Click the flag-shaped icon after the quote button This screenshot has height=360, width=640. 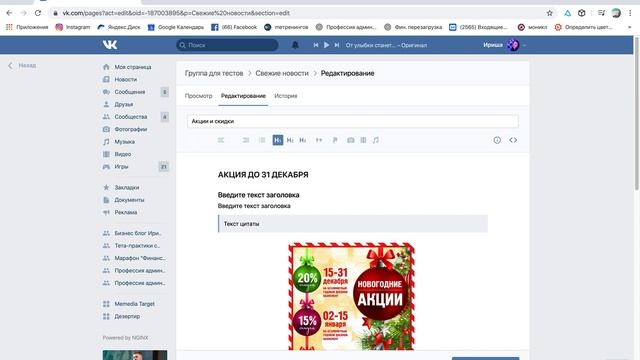click(335, 140)
